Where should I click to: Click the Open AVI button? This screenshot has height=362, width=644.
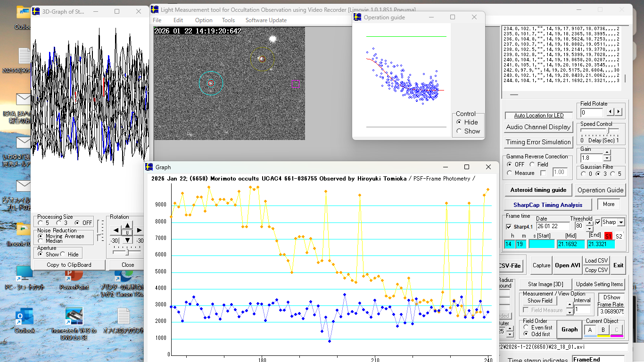coord(568,265)
